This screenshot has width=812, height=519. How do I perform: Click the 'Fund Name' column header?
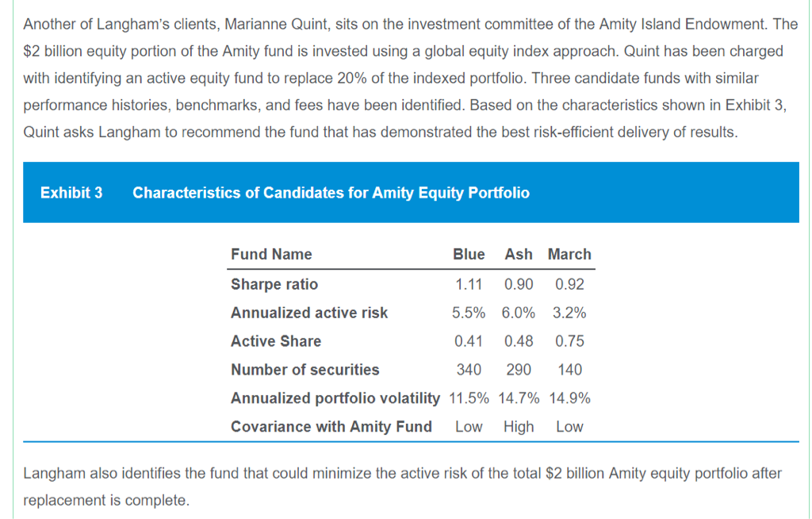pyautogui.click(x=271, y=255)
